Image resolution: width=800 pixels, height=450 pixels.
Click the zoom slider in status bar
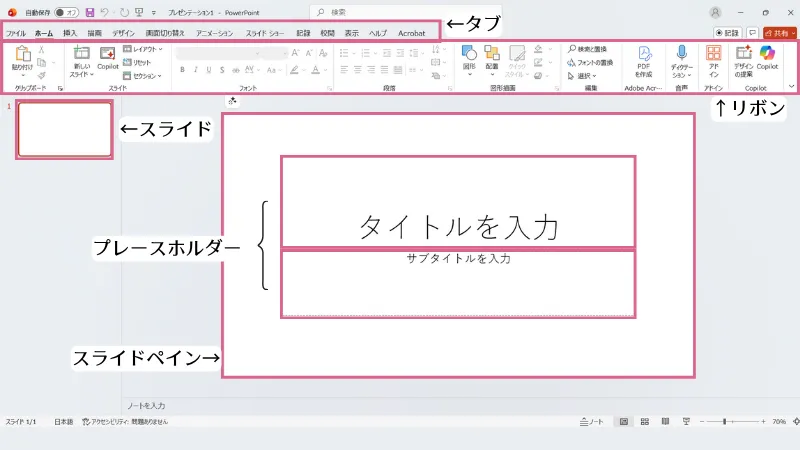click(x=725, y=422)
